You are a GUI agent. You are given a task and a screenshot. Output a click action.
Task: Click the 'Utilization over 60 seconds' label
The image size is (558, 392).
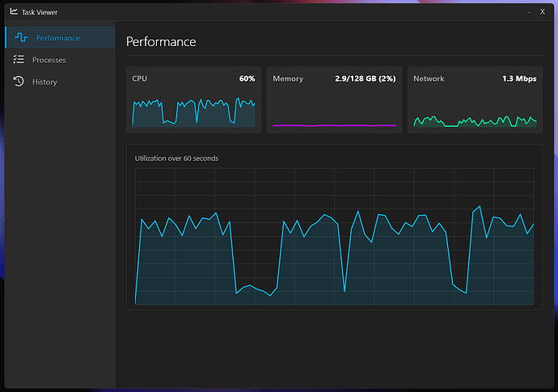pos(176,158)
